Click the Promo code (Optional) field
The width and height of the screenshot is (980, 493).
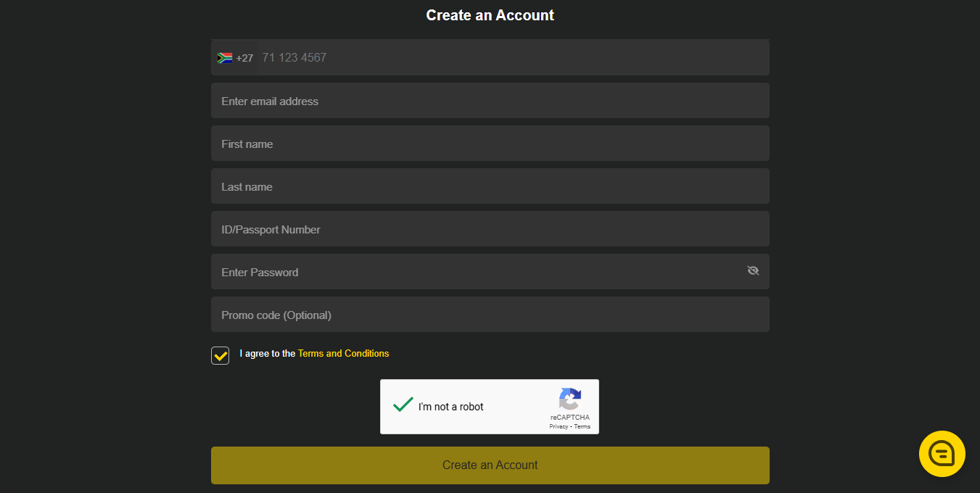point(490,315)
